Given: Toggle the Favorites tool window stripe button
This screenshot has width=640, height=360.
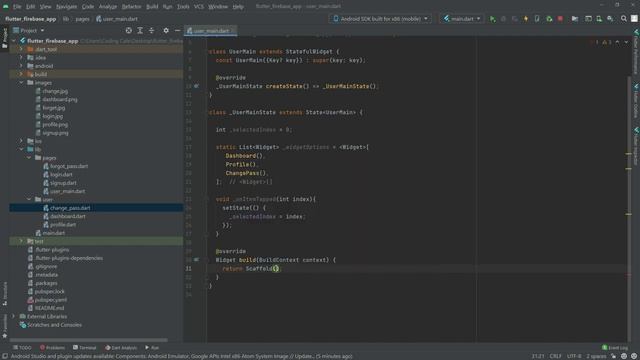Looking at the screenshot, I should point(4,327).
